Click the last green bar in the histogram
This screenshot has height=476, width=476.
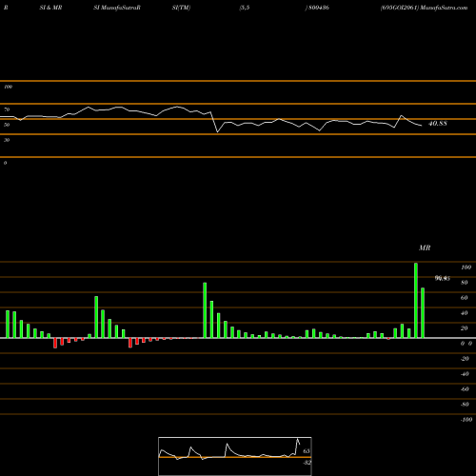pos(423,313)
